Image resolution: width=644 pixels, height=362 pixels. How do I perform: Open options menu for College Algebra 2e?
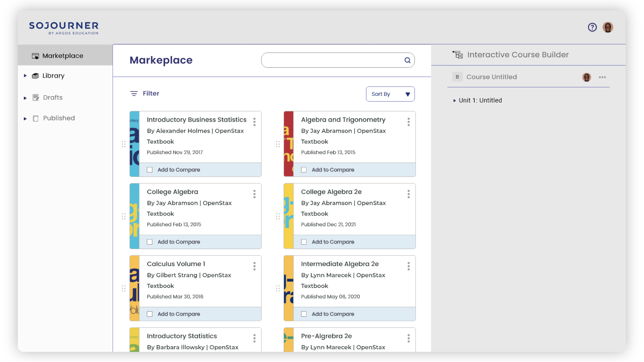click(x=409, y=194)
